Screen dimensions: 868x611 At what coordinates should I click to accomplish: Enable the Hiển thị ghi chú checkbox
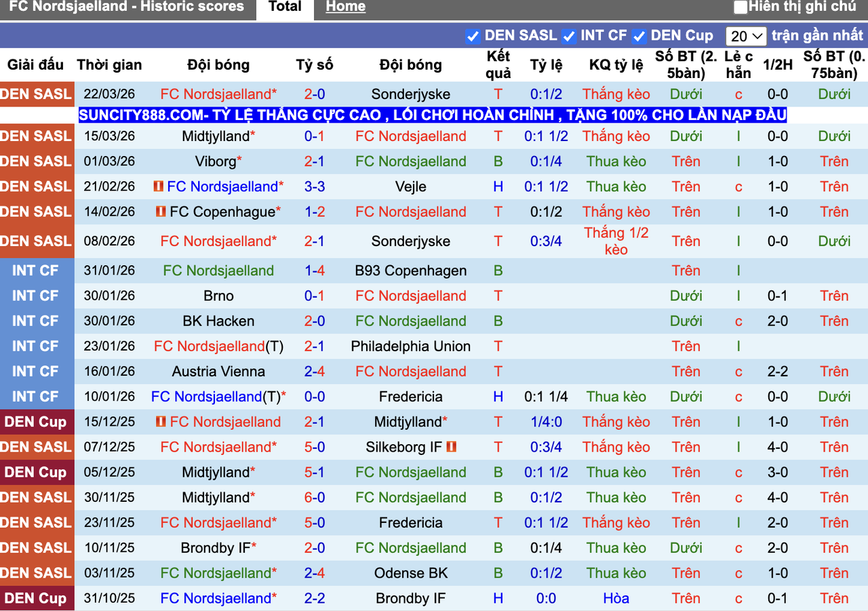point(741,7)
